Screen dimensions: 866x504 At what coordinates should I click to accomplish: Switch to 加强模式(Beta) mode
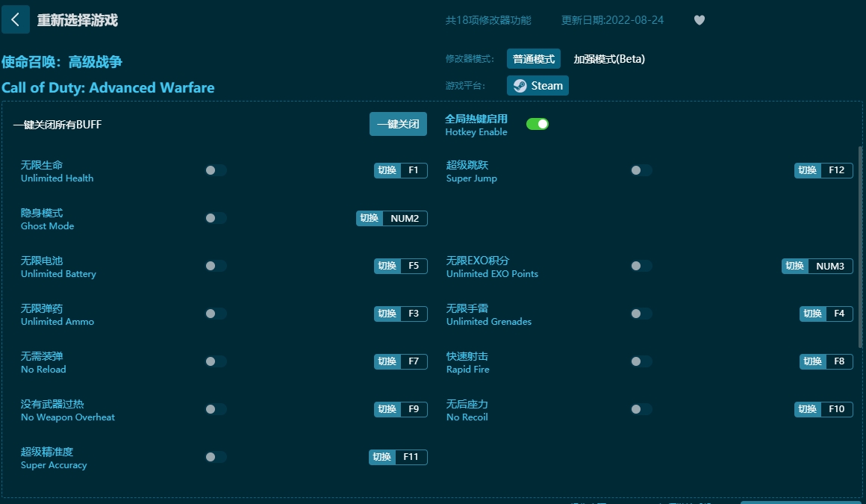pyautogui.click(x=609, y=59)
